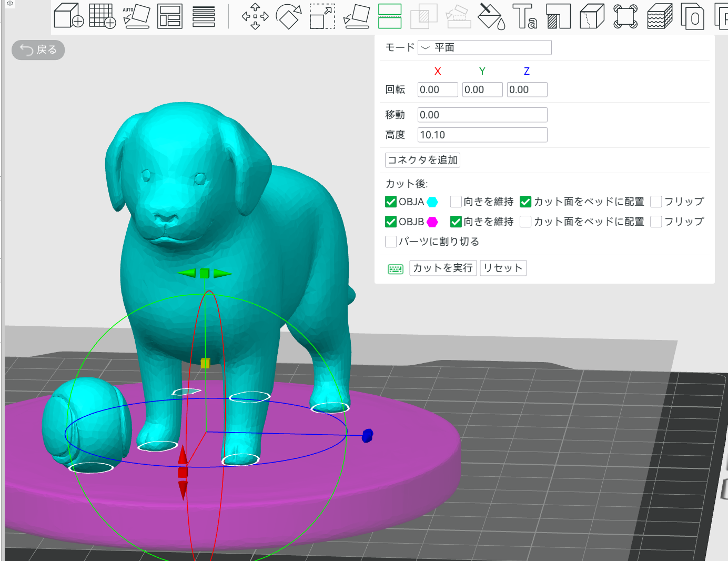Click the 戻る back button

[x=38, y=50]
